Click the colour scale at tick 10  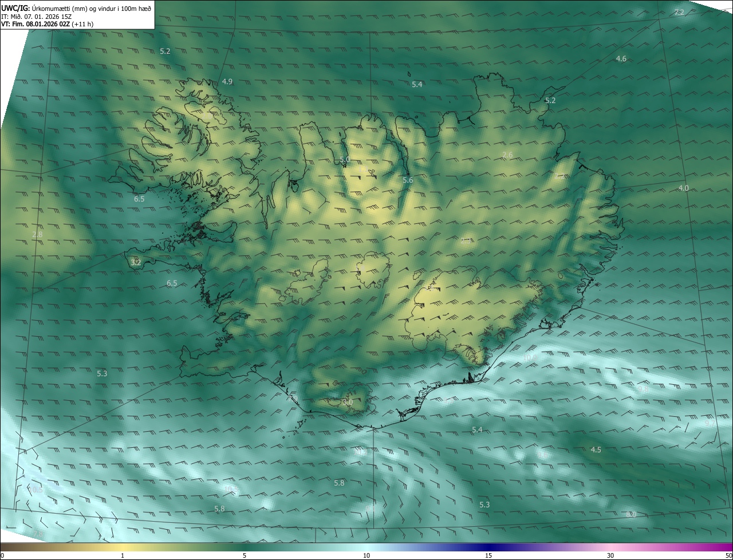pyautogui.click(x=366, y=555)
